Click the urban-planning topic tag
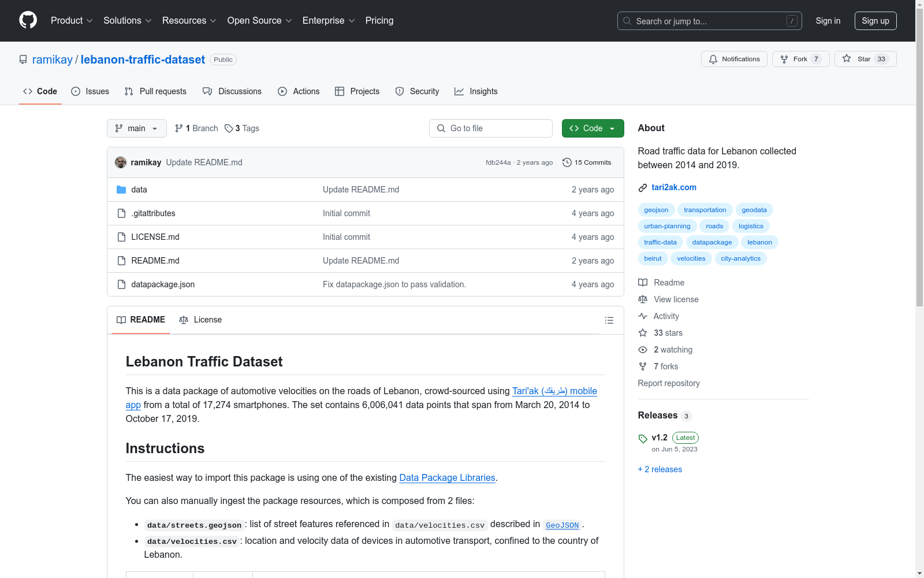Screen dimensions: 924x578 pos(667,226)
